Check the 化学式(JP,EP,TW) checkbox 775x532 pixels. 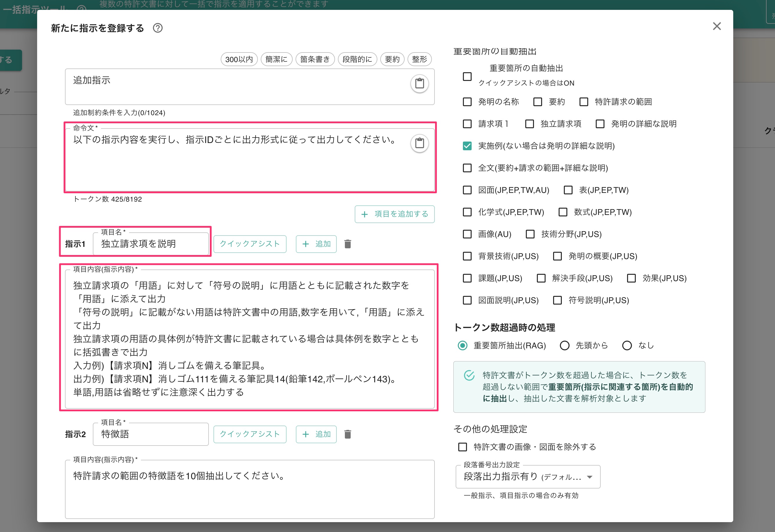(x=467, y=212)
